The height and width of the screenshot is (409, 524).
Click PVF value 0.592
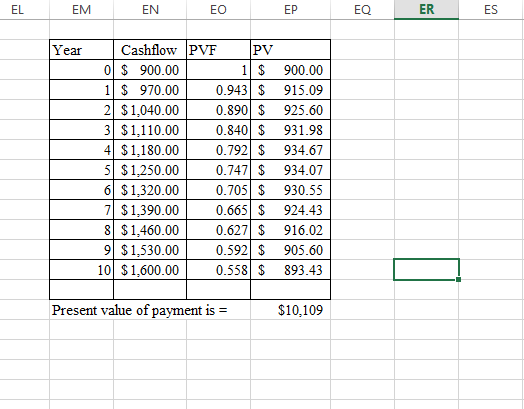point(218,250)
